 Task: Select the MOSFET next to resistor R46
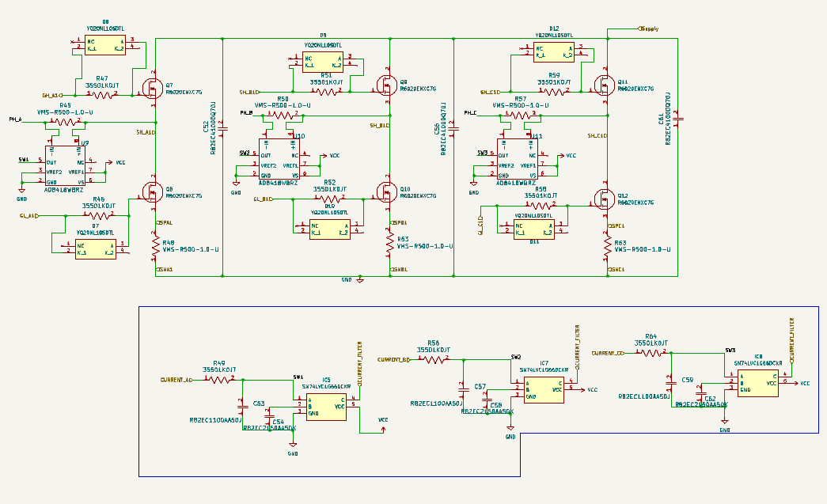(152, 192)
